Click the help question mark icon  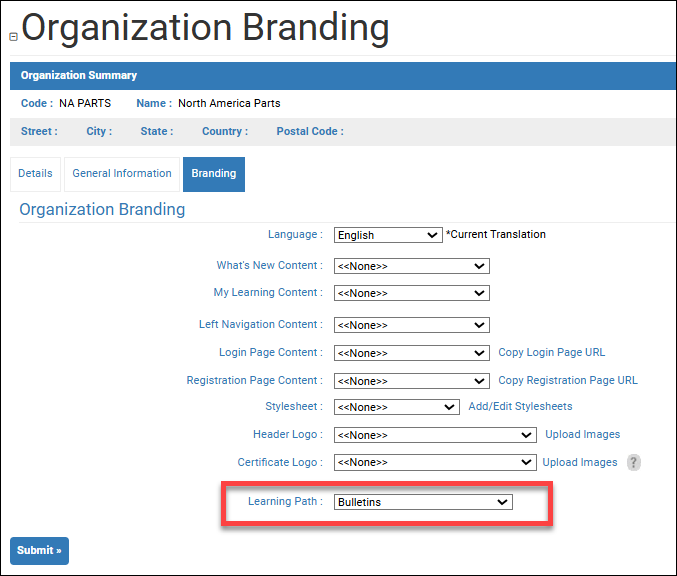click(634, 463)
